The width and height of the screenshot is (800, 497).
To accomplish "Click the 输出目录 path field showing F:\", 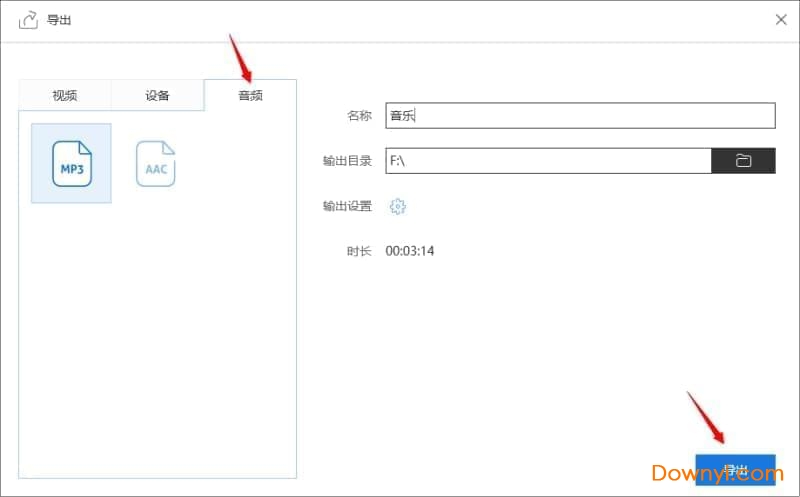I will [548, 160].
